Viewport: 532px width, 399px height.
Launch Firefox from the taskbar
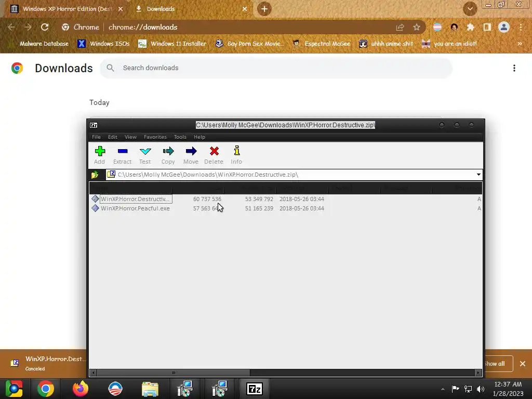[81, 389]
